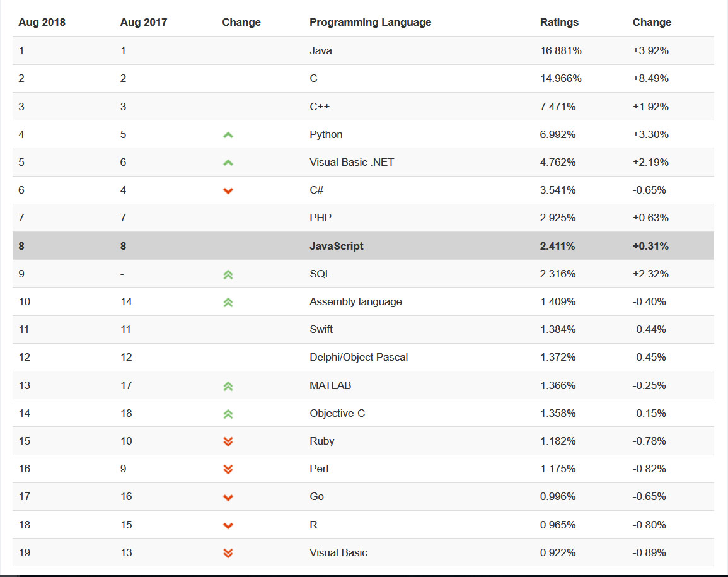Click the double up arrow for SQL
This screenshot has width=728, height=577.
point(228,274)
